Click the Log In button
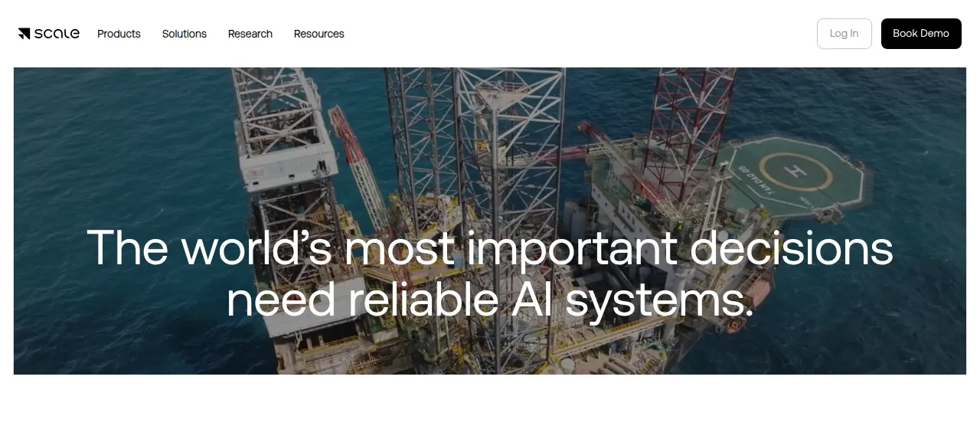This screenshot has height=442, width=980. click(x=844, y=34)
